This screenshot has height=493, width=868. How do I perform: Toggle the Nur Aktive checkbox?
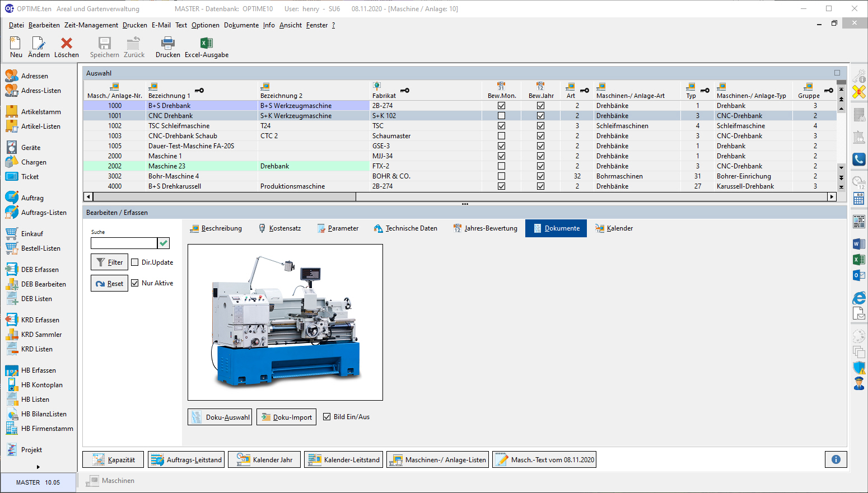[x=135, y=283]
